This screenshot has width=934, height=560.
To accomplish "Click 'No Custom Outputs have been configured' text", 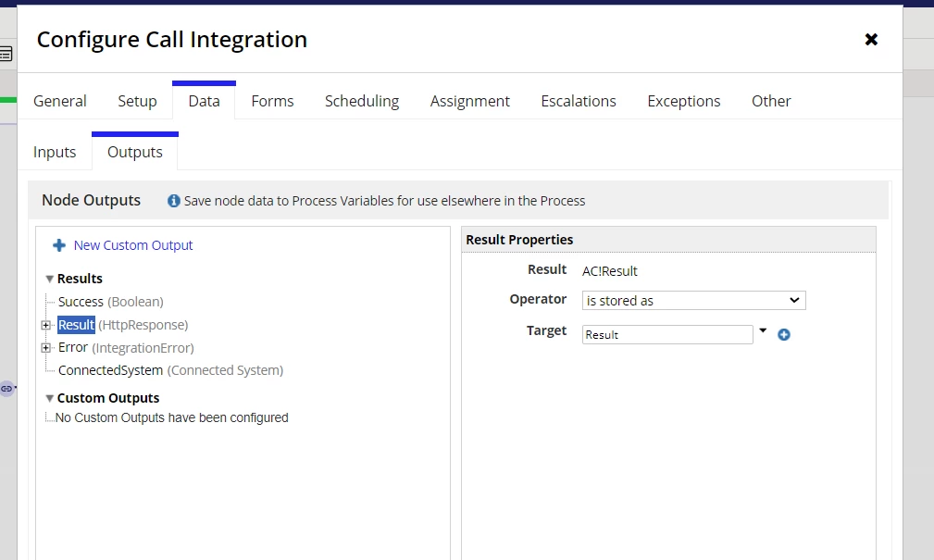I will click(x=171, y=417).
